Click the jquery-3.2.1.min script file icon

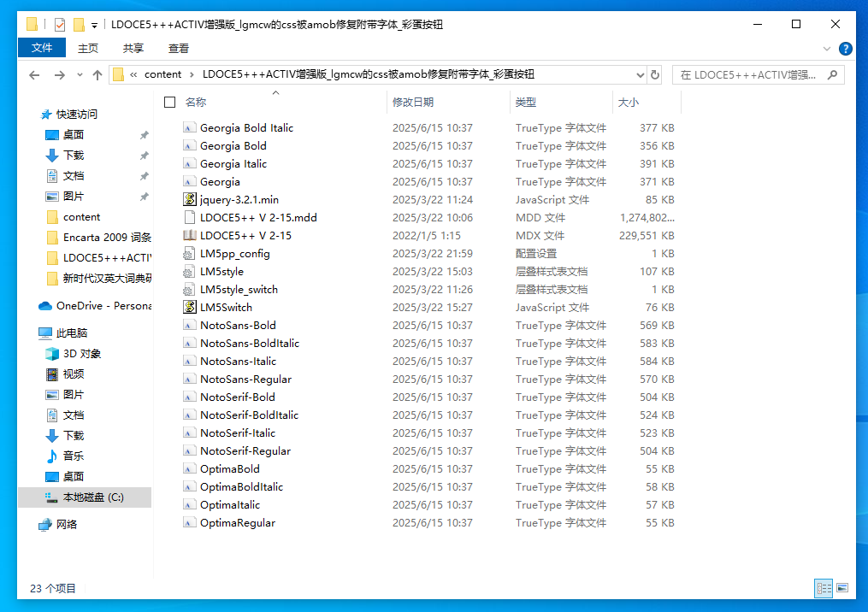[189, 199]
